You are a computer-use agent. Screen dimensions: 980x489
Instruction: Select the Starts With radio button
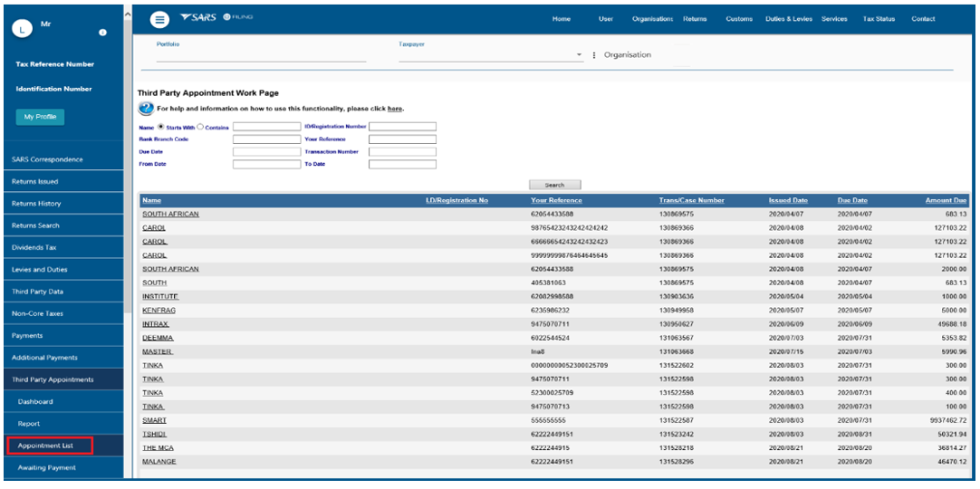tap(161, 127)
